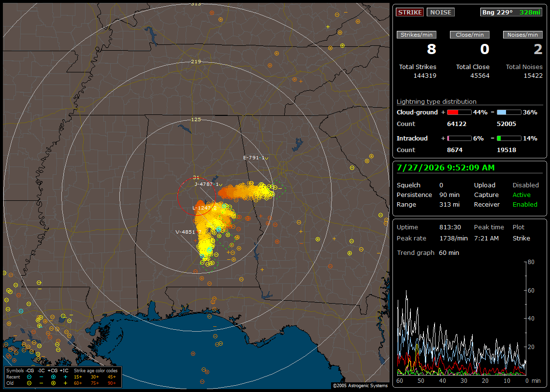Click the red STRIKE indicator button
Screen dimensions: 550x392
point(410,12)
